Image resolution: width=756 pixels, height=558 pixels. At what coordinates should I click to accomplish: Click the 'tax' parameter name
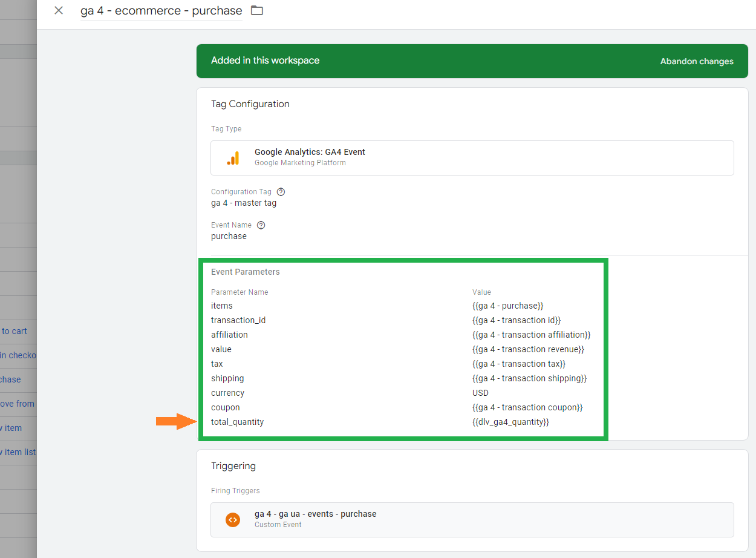pyautogui.click(x=217, y=364)
